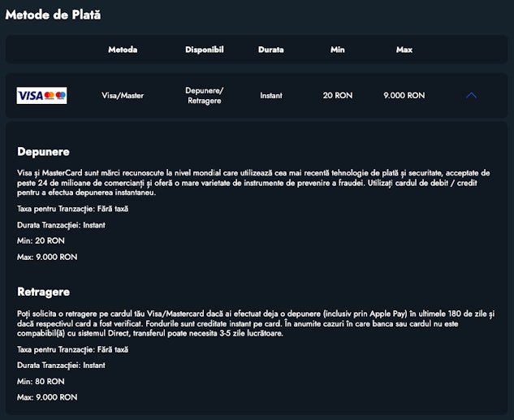Click the 9.000 RON maximum row cell
Viewport: 514px width, 420px height.
coord(404,96)
